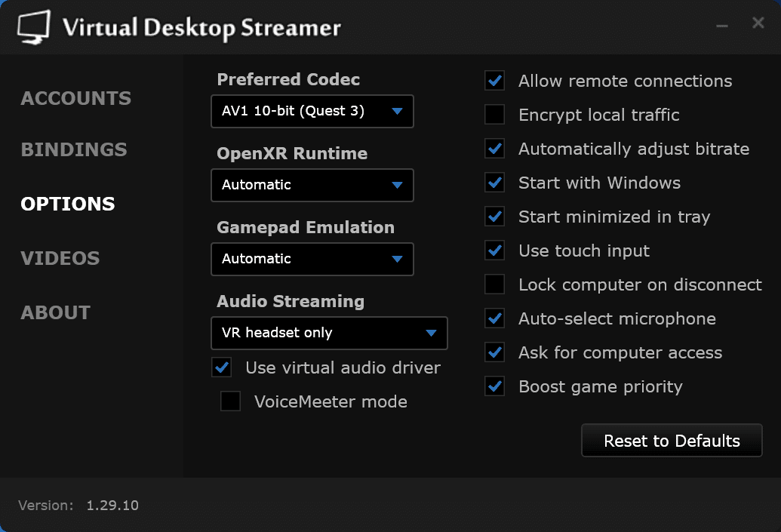Open the Bindings section

click(x=74, y=149)
